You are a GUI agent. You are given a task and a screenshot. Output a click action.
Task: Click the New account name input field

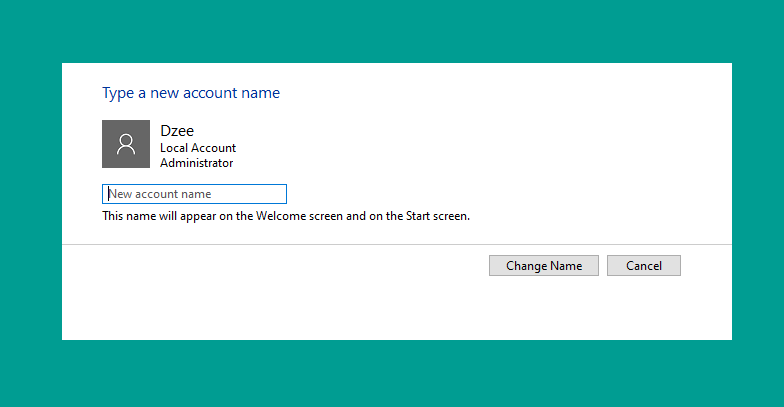(x=194, y=194)
